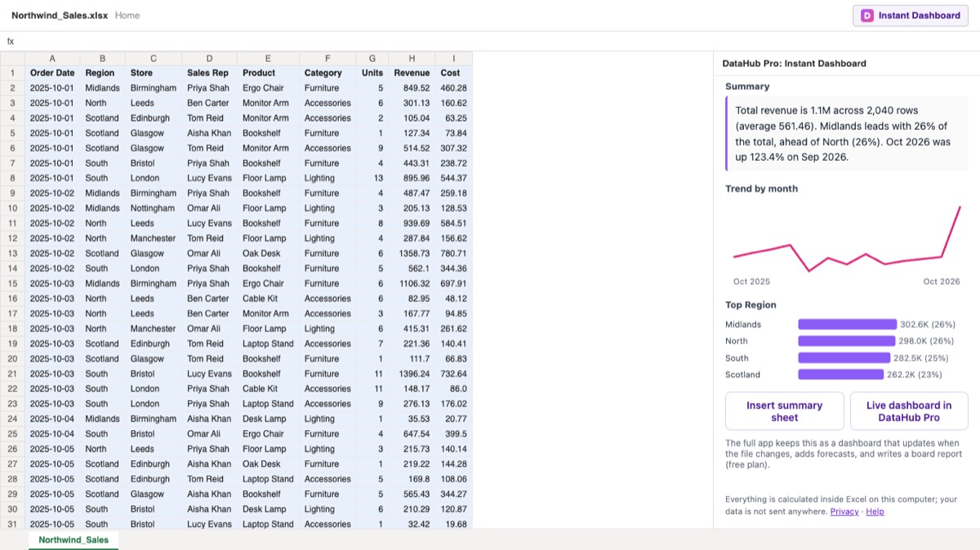The image size is (980, 550).
Task: Select row 15 header
Action: click(x=12, y=283)
